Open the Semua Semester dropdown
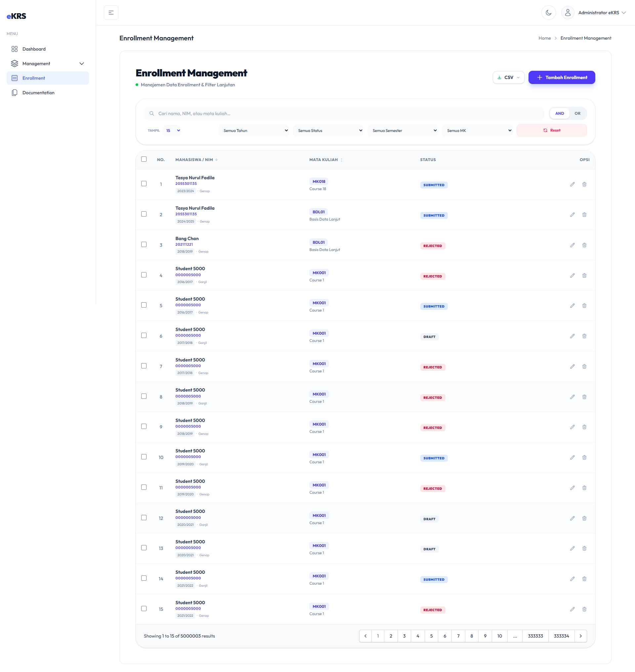 402,131
